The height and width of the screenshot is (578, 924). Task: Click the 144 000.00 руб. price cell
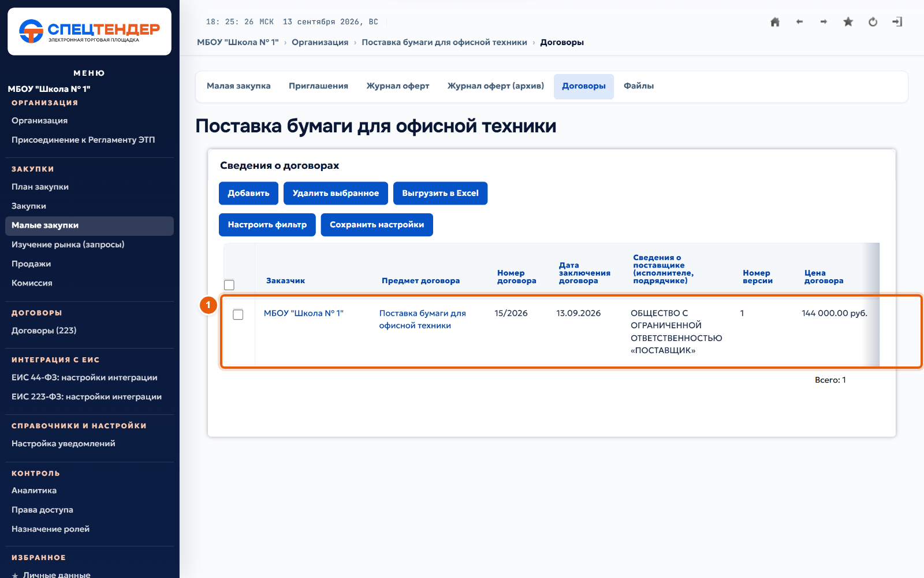coord(834,313)
